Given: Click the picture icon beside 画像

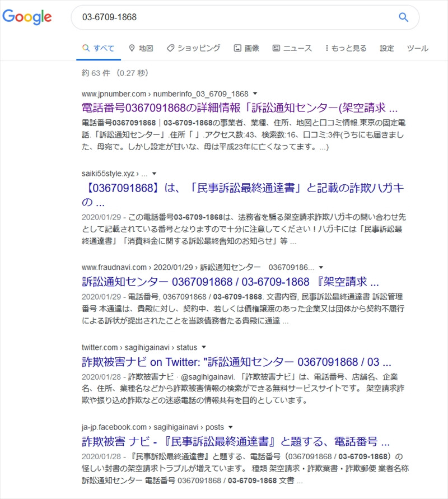Looking at the screenshot, I should (x=237, y=48).
